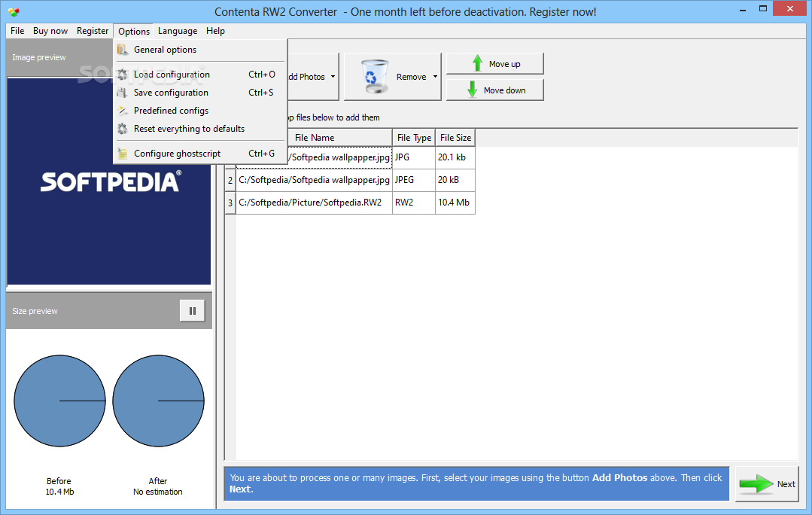This screenshot has height=515, width=812.
Task: Click row header number 2
Action: 230,180
